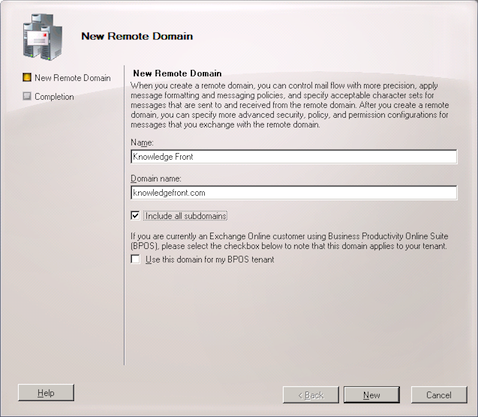This screenshot has width=478, height=417.
Task: Click the Name: field label
Action: [142, 143]
